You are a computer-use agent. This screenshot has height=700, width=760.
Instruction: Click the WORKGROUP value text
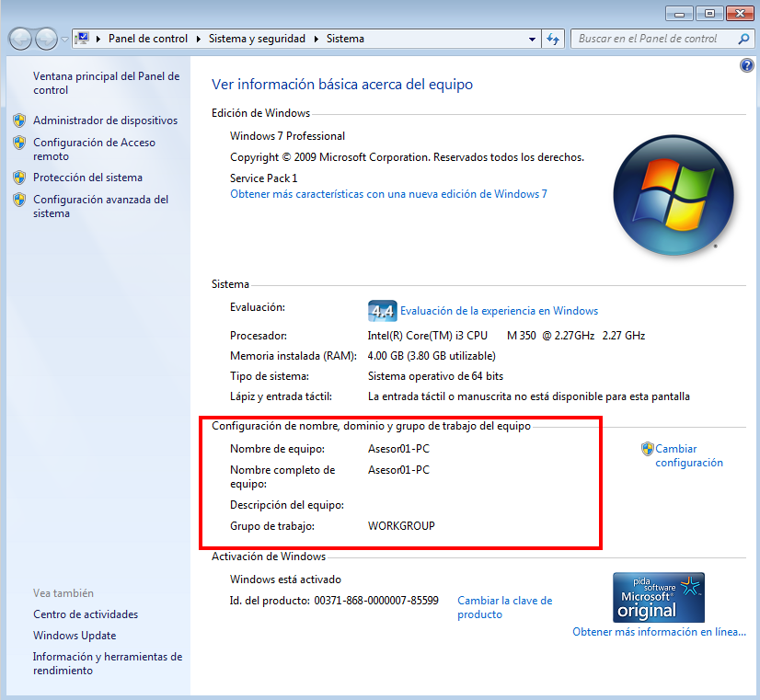point(401,526)
